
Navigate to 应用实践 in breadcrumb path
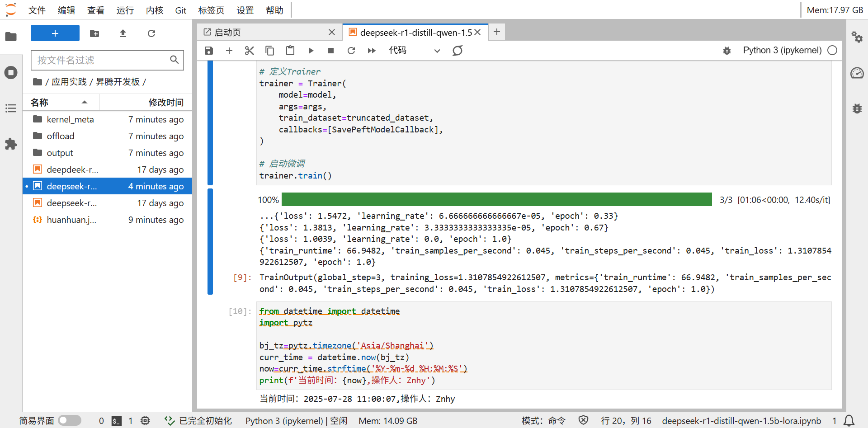coord(69,82)
